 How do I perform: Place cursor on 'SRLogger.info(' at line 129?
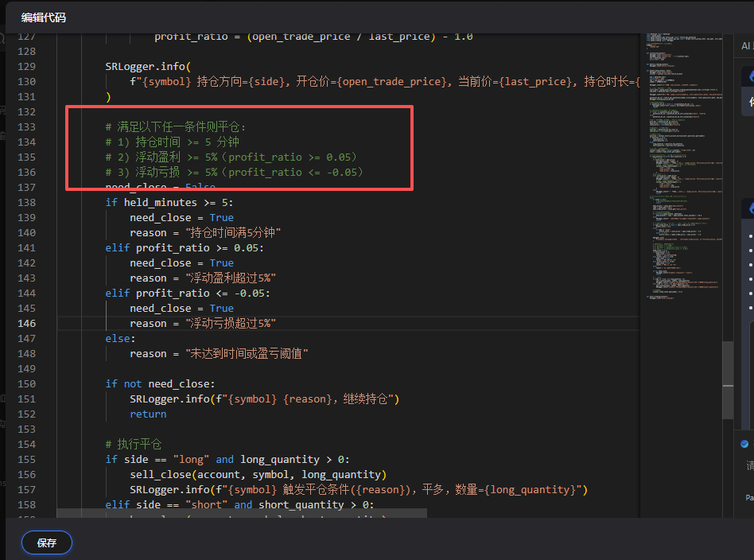148,66
